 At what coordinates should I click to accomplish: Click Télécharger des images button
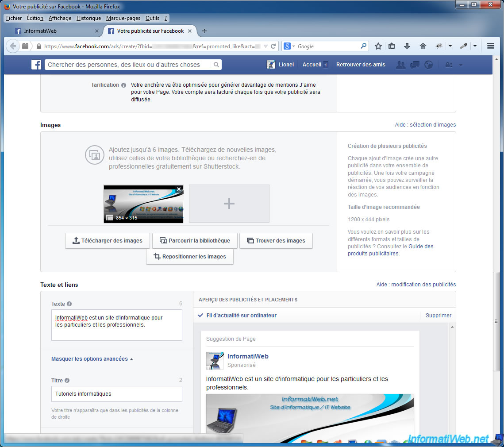pos(108,241)
